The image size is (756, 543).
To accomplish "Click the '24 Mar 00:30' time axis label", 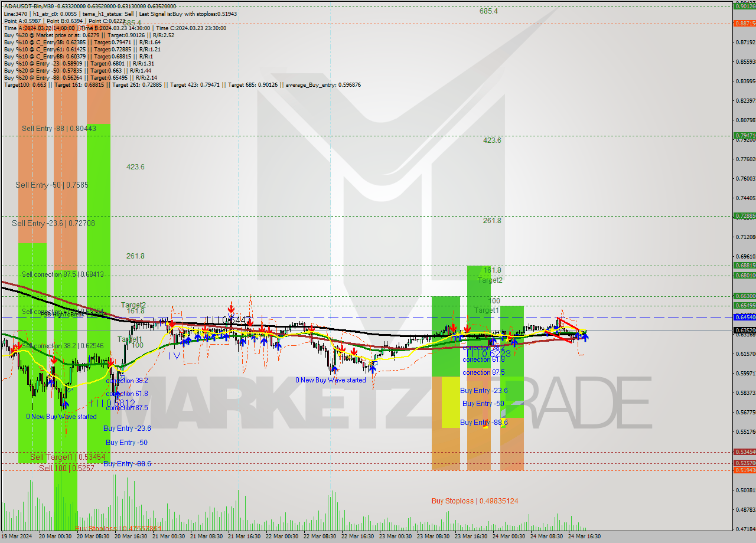I will pos(509,537).
